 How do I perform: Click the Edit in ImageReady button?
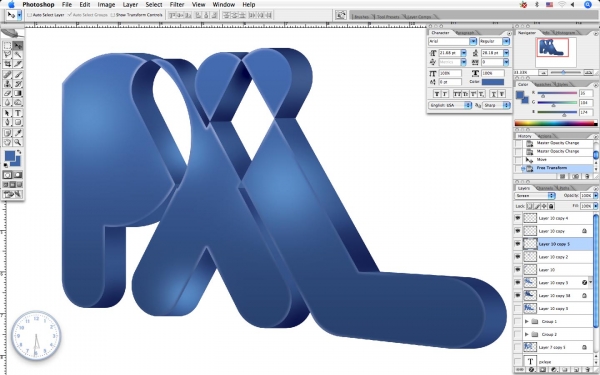click(x=13, y=194)
